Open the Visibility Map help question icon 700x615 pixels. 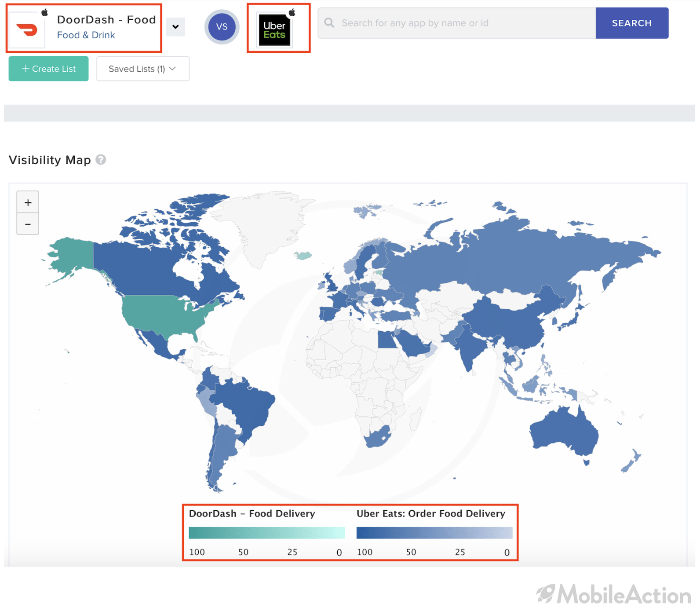[101, 160]
